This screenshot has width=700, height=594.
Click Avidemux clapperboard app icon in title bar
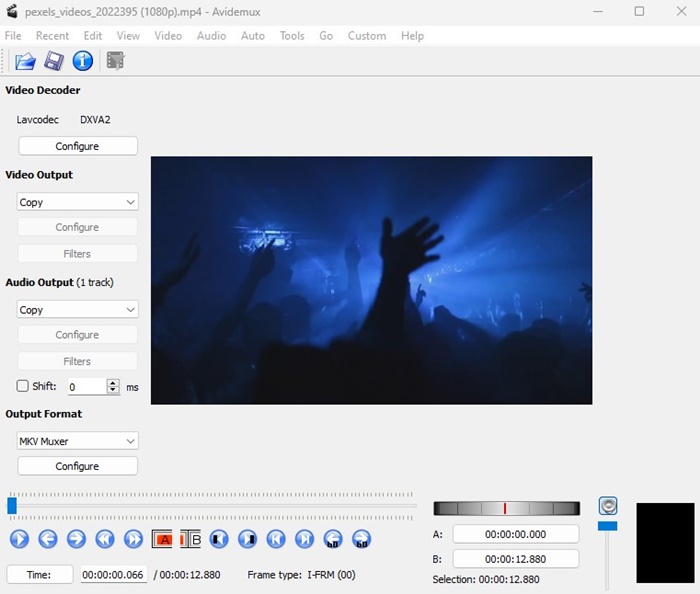[12, 11]
